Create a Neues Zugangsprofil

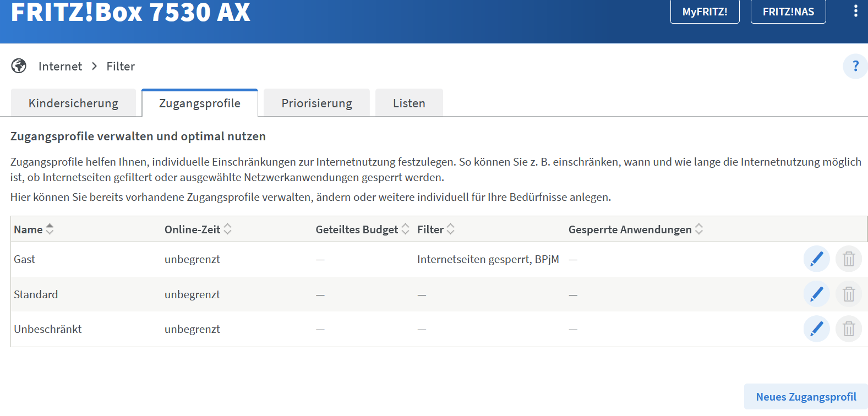806,397
